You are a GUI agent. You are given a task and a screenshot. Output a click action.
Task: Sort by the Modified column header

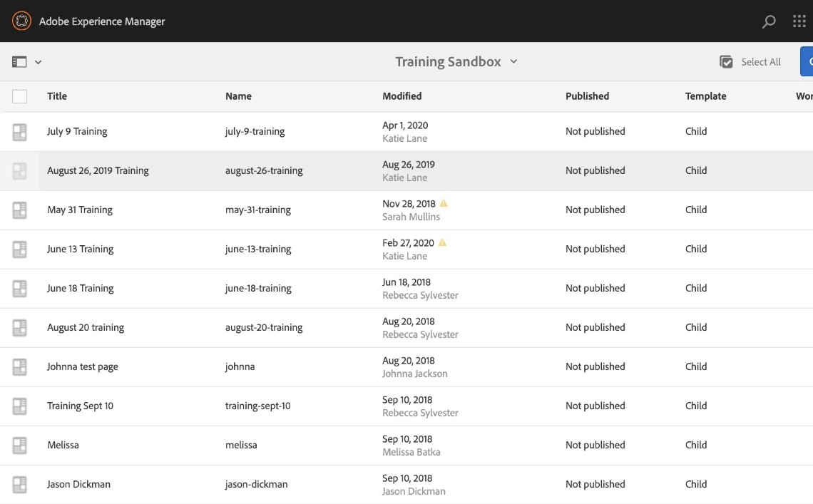(x=402, y=96)
